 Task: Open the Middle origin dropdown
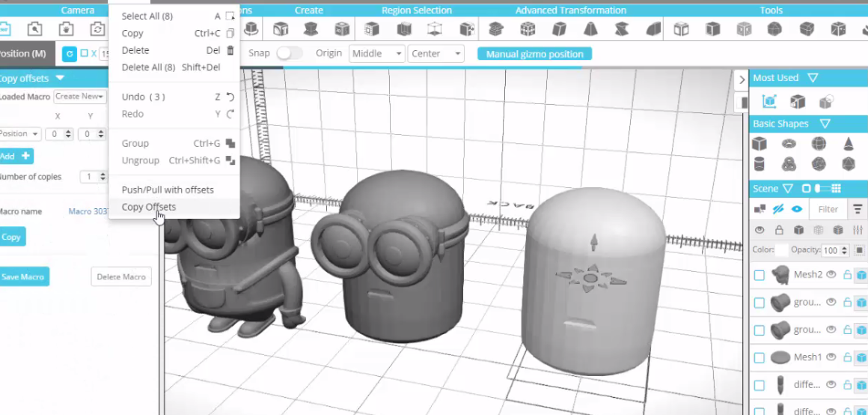point(376,54)
